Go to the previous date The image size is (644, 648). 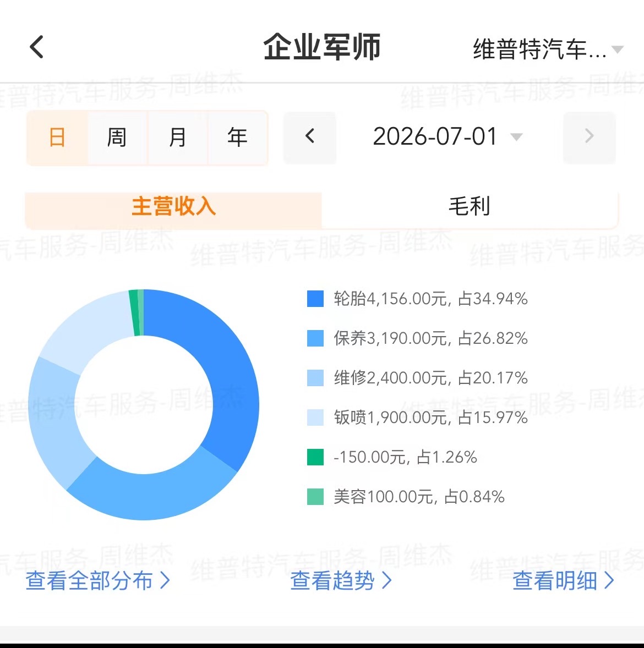coord(310,138)
